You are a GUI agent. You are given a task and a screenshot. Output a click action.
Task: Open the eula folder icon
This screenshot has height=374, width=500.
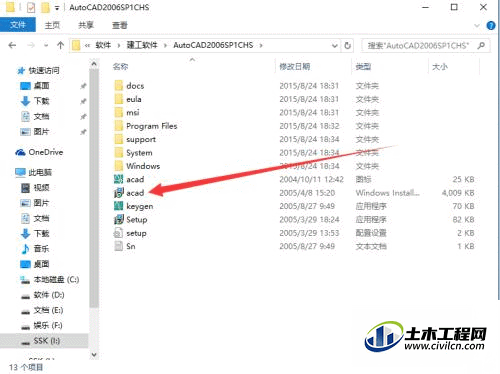pyautogui.click(x=119, y=99)
